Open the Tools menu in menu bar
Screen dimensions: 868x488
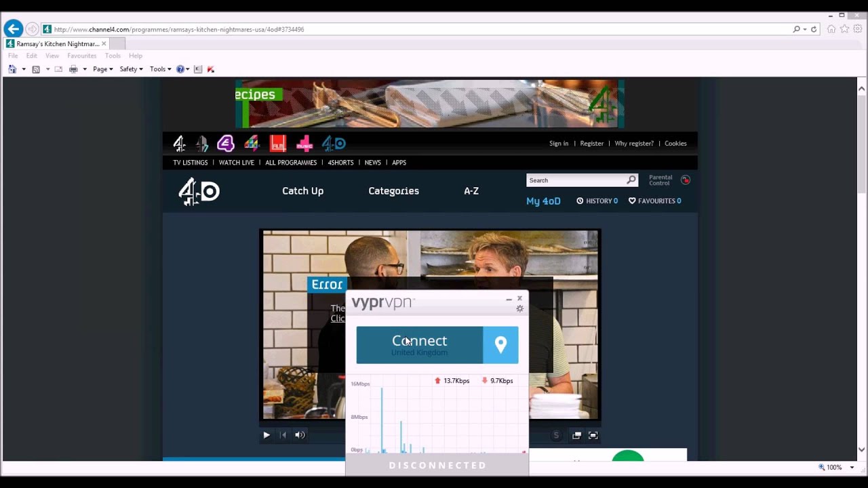(113, 56)
